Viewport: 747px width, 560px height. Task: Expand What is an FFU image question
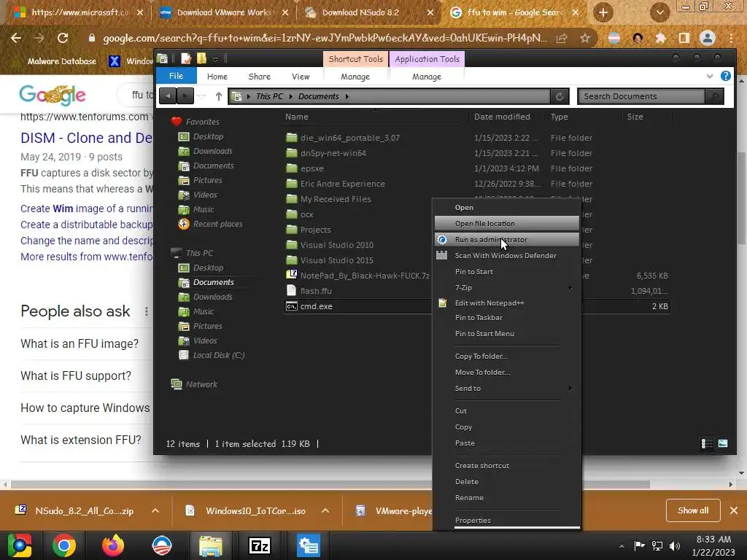80,344
